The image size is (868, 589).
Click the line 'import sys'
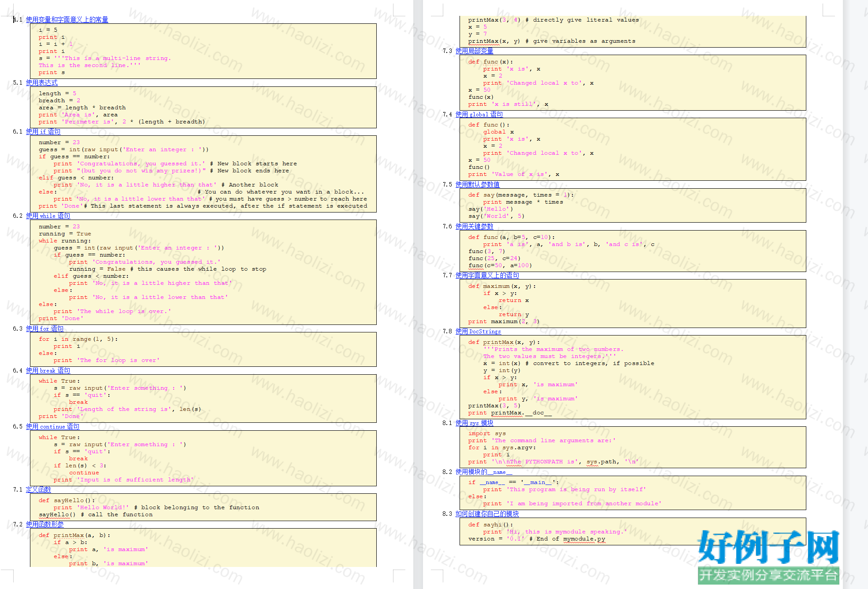point(487,433)
